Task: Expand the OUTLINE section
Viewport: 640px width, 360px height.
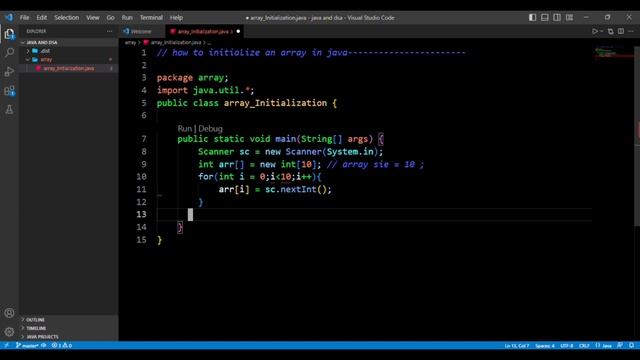Action: point(69,320)
